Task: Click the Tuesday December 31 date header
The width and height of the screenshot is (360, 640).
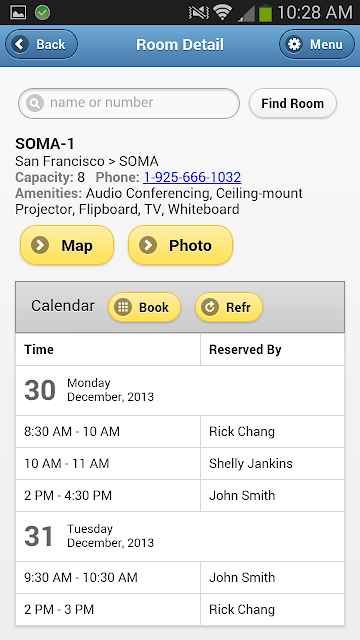Action: (x=180, y=536)
